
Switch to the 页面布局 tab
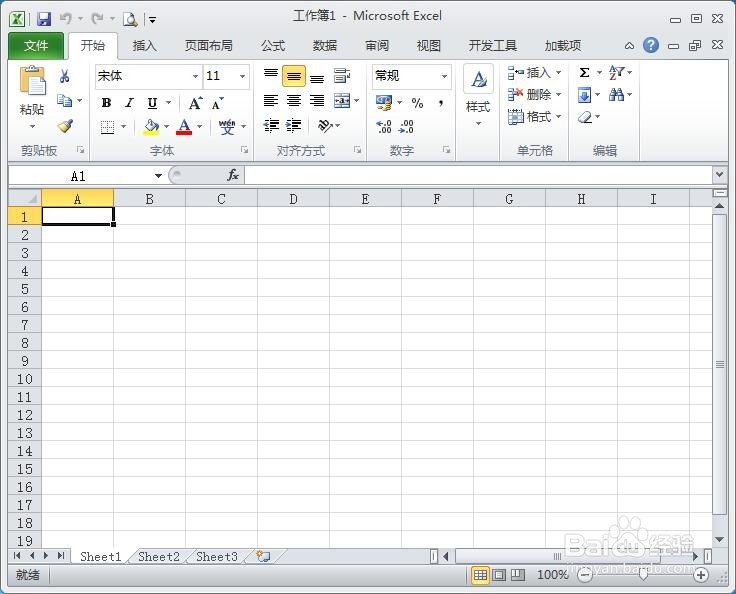(209, 46)
